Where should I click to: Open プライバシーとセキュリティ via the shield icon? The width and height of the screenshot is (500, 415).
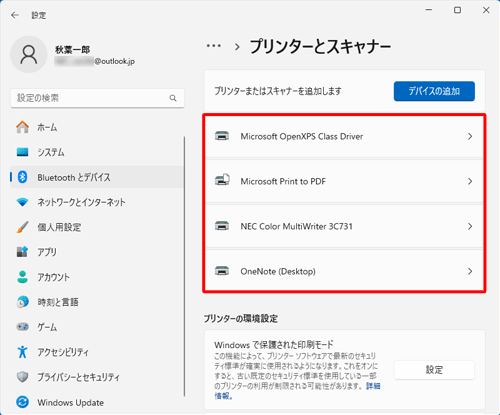22,377
